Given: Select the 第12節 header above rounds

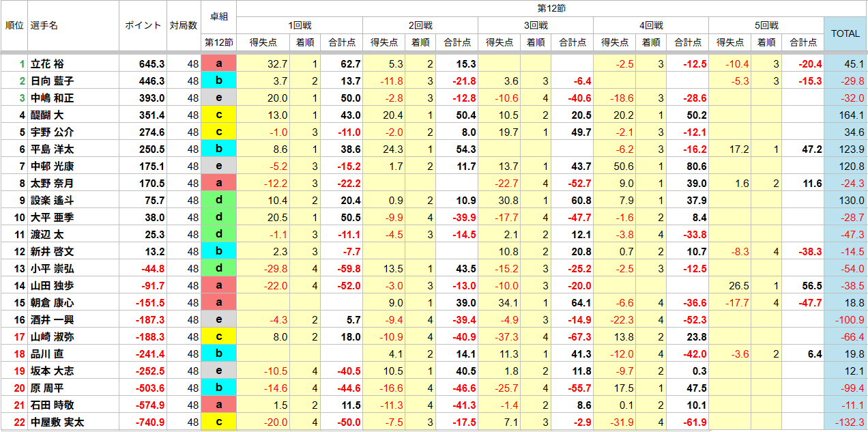Looking at the screenshot, I should [551, 8].
